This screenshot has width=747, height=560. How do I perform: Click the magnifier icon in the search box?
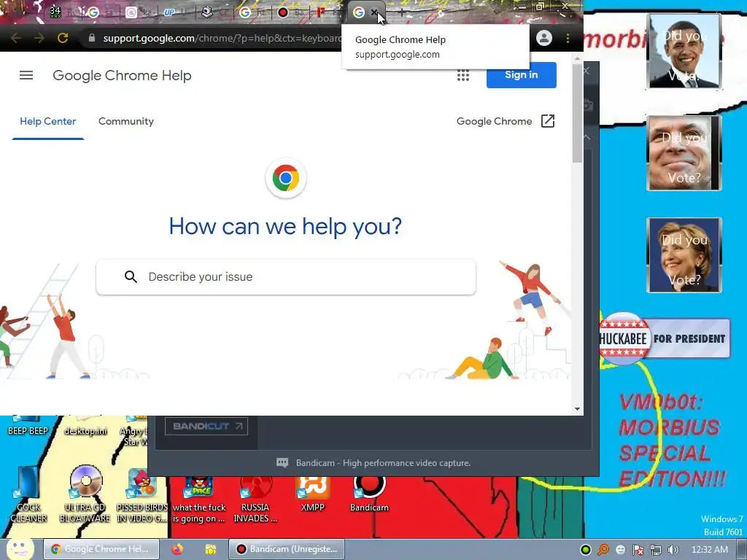(x=131, y=276)
